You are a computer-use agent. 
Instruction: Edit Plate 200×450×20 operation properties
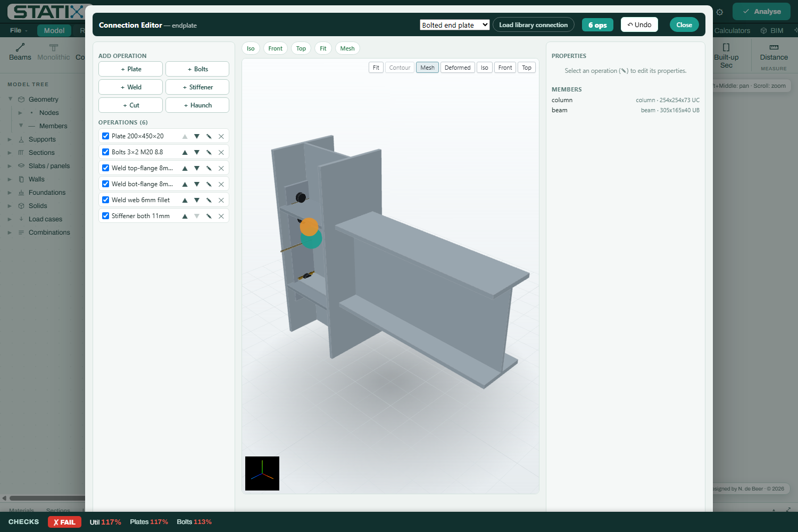pos(209,136)
